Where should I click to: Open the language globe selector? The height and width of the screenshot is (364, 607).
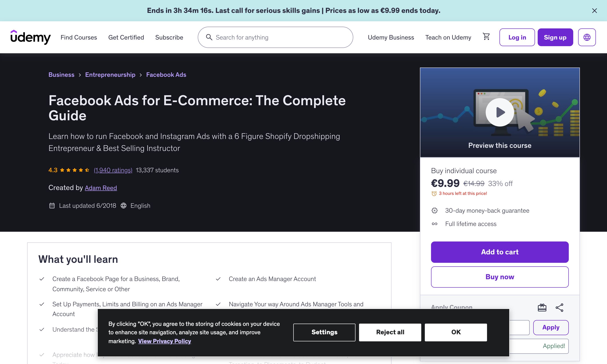tap(587, 37)
